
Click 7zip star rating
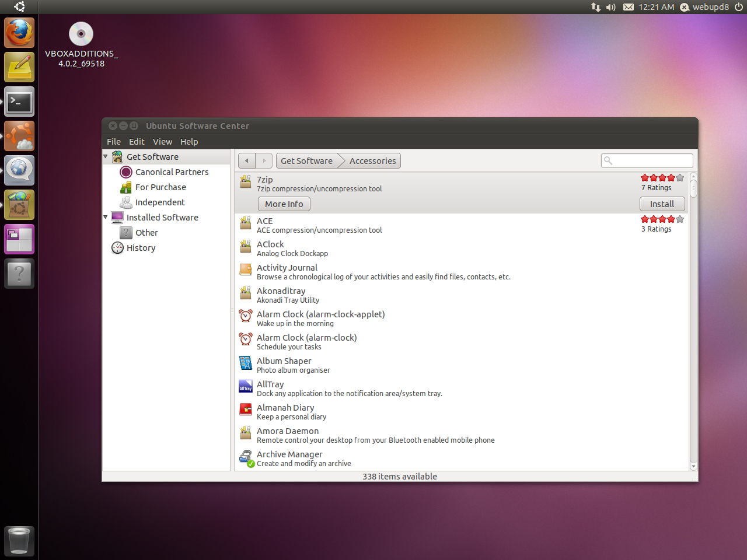click(x=662, y=178)
